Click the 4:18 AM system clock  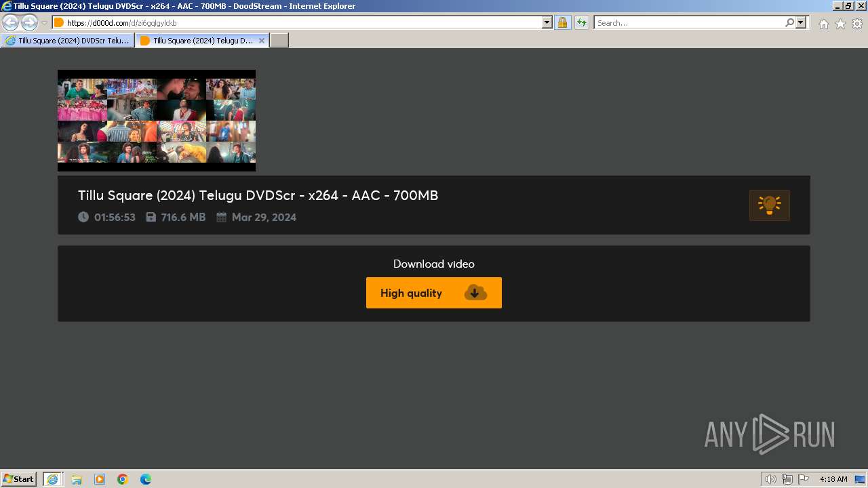833,479
